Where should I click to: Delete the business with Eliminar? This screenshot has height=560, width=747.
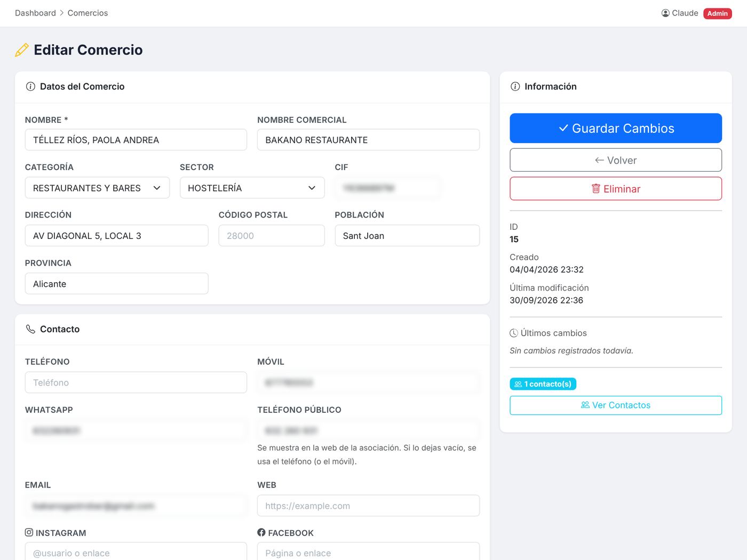point(616,189)
